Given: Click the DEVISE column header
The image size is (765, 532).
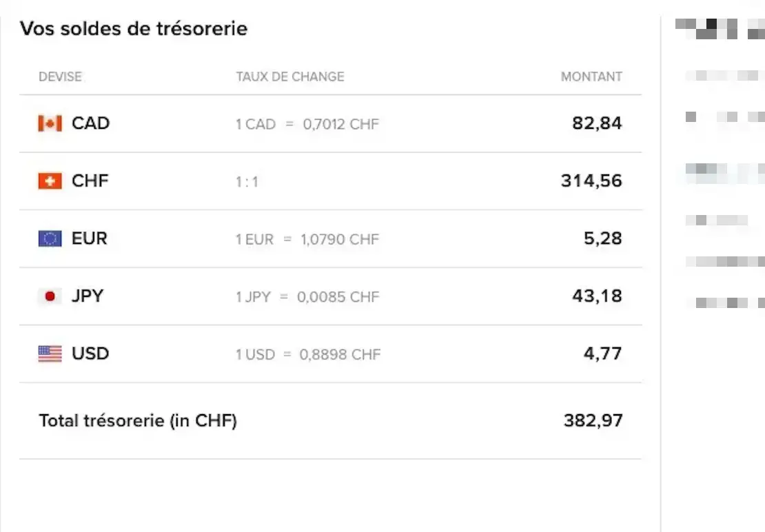Looking at the screenshot, I should (60, 76).
